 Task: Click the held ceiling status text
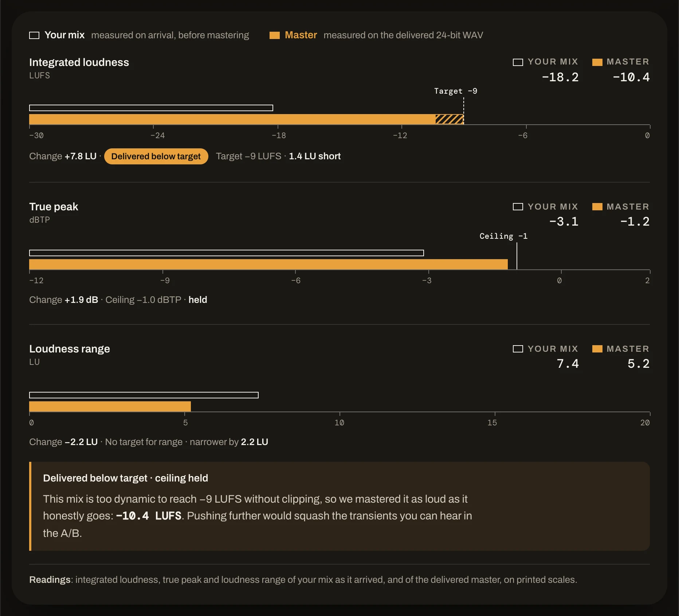click(198, 300)
